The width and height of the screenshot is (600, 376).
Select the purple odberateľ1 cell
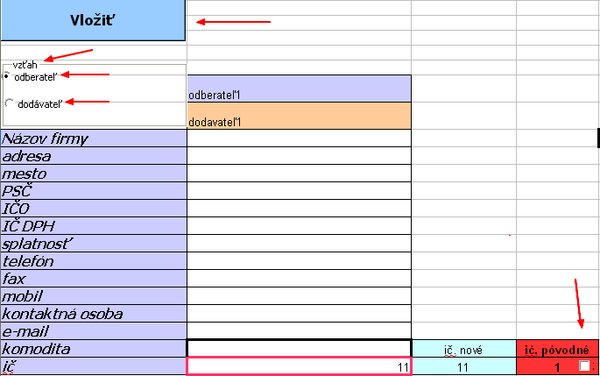click(x=299, y=89)
